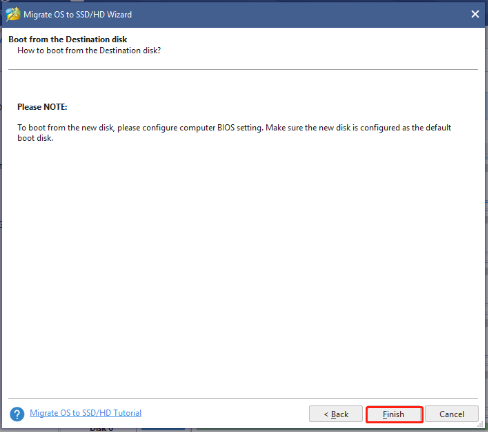Click the resize grip in dialog corner

point(481,424)
